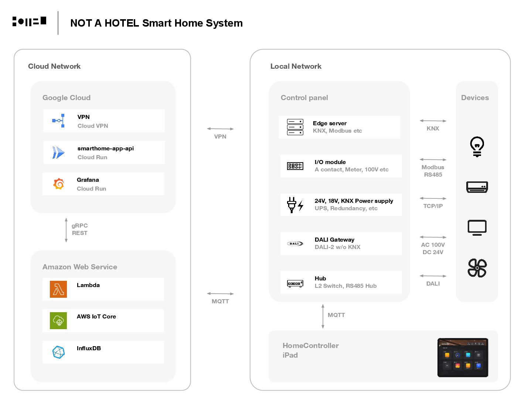Click the "Cloud VPN" subtitle
This screenshot has height=399, width=532.
pos(93,126)
